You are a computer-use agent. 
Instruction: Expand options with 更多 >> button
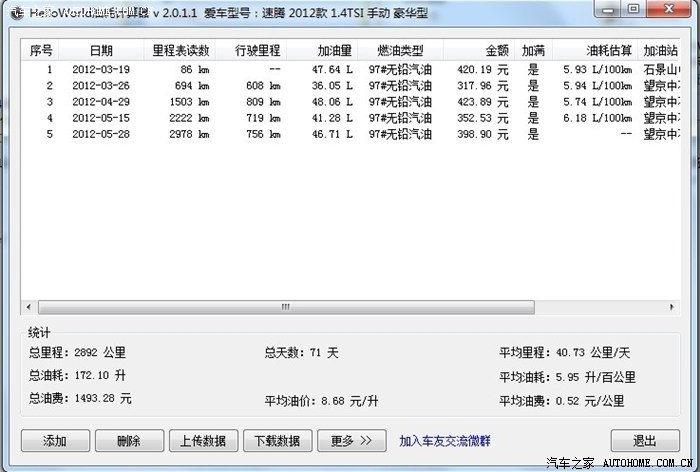[x=352, y=441]
